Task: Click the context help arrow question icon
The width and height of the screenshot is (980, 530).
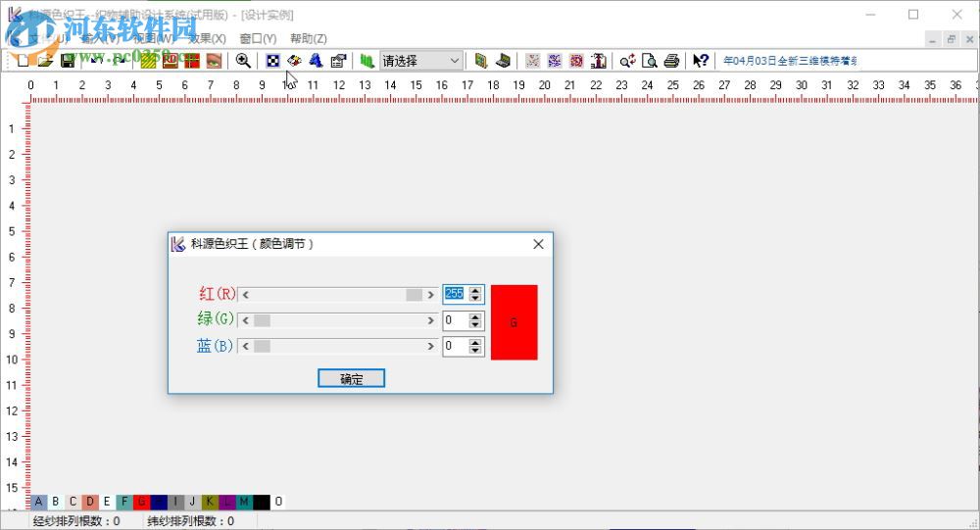Action: (701, 61)
